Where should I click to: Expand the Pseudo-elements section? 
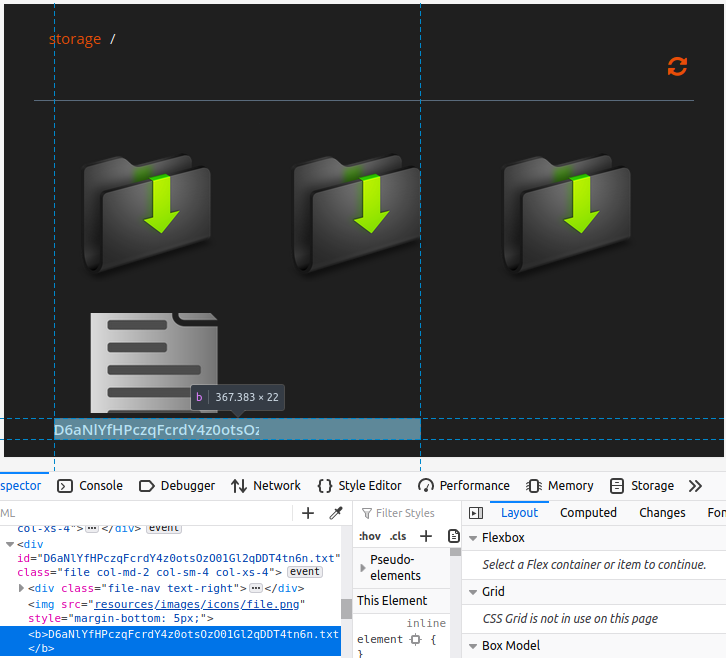pos(363,567)
